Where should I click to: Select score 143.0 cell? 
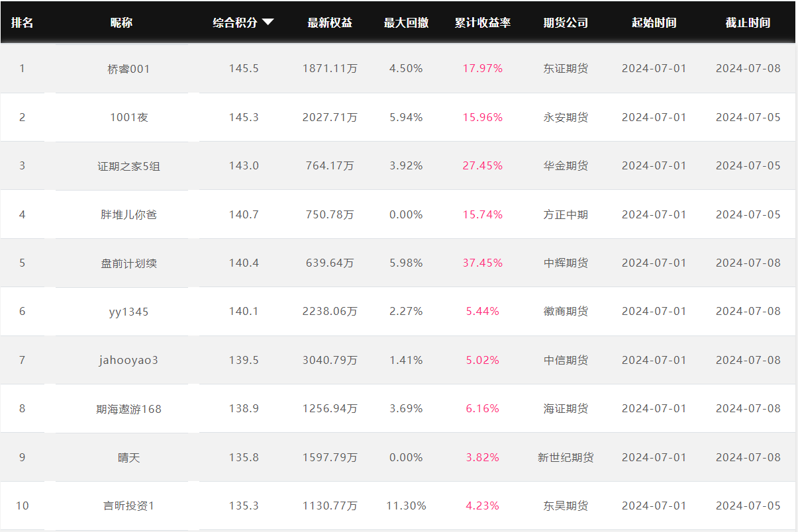tap(244, 165)
